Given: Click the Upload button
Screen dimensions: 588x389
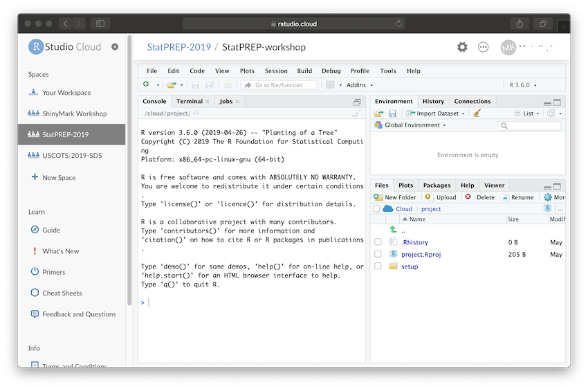Looking at the screenshot, I should point(441,197).
